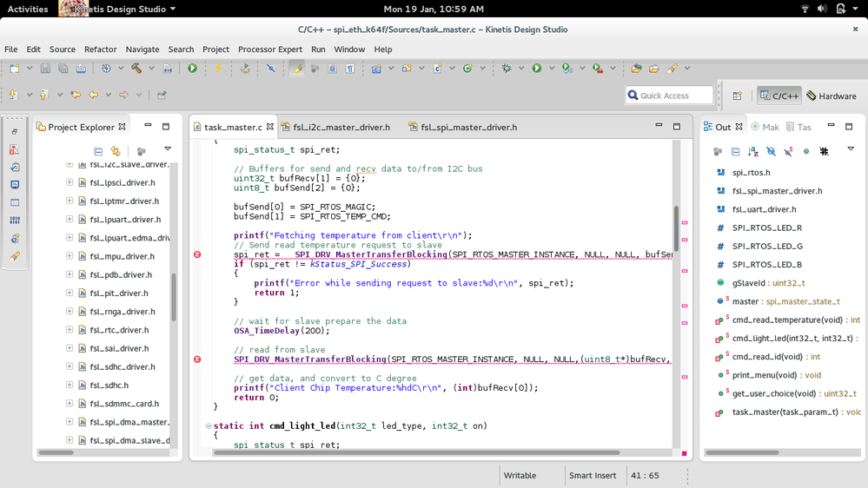The height and width of the screenshot is (488, 868).
Task: Click the Wi-Fi icon in top bar
Action: point(805,9)
